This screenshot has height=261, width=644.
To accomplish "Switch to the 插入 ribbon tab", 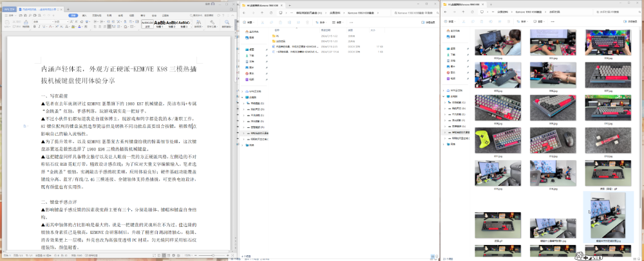I will point(84,15).
